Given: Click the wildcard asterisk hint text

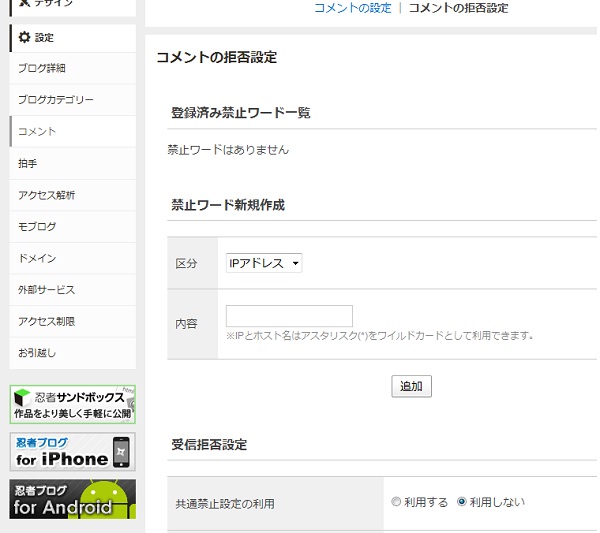Looking at the screenshot, I should click(x=380, y=336).
